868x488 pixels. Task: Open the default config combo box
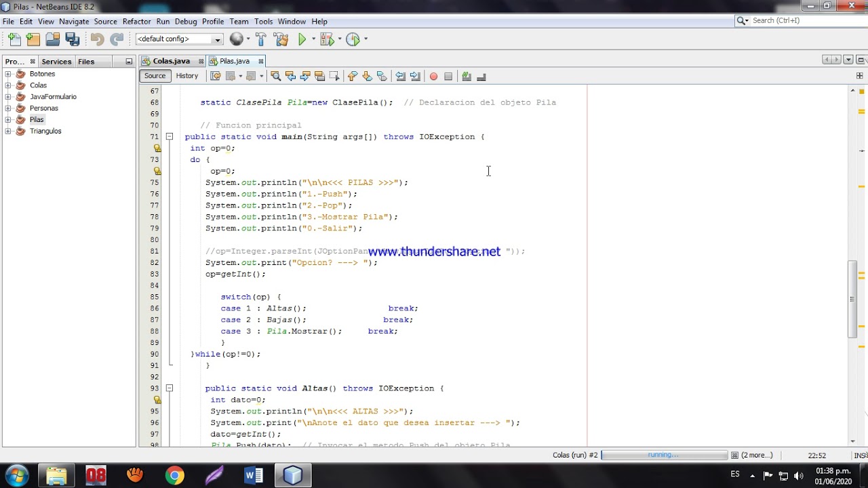coord(179,39)
